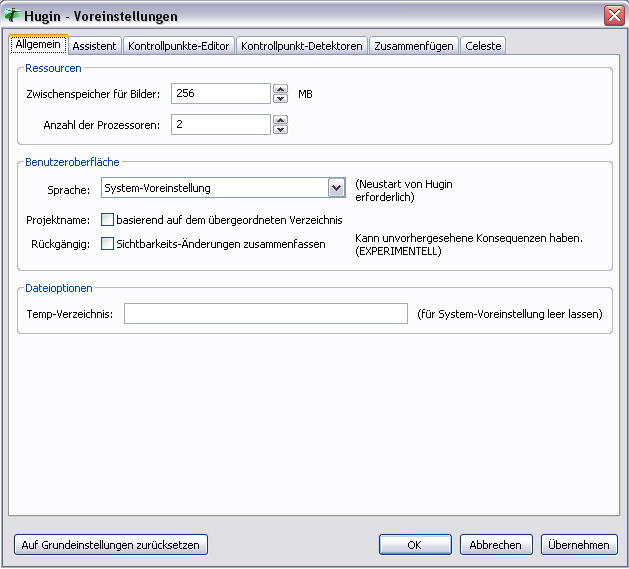Open the Kontrollpunkte-Editor tab
629x569 pixels.
pos(179,46)
